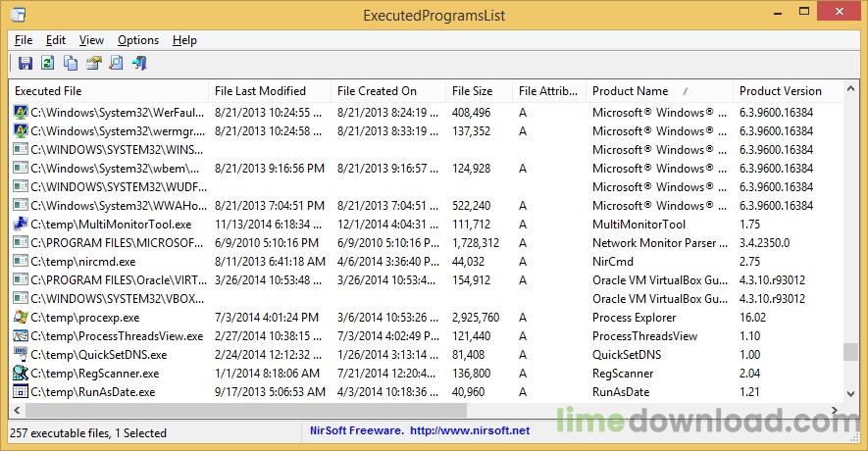Viewport: 868px width, 451px height.
Task: Click the MultiMonitorTool.exe file icon
Action: (x=21, y=225)
